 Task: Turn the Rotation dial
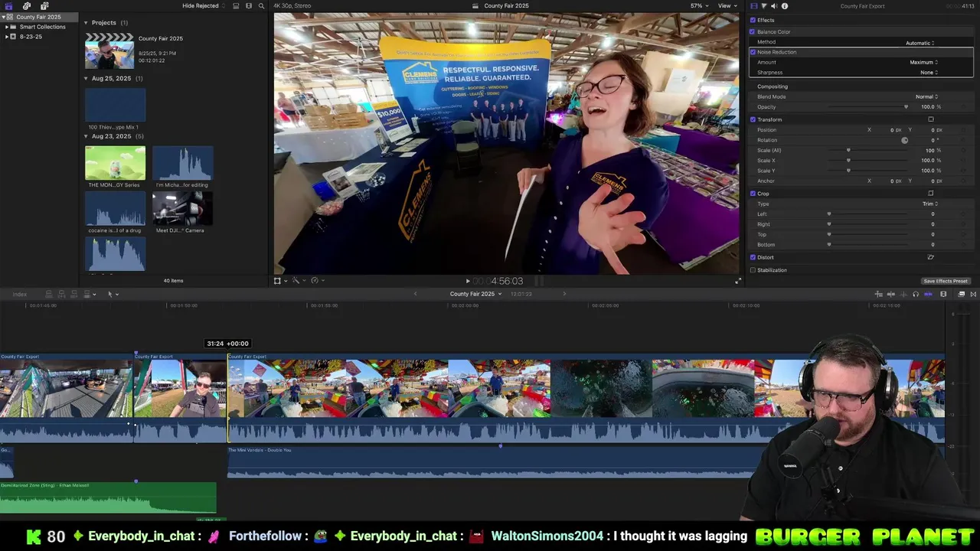[904, 140]
